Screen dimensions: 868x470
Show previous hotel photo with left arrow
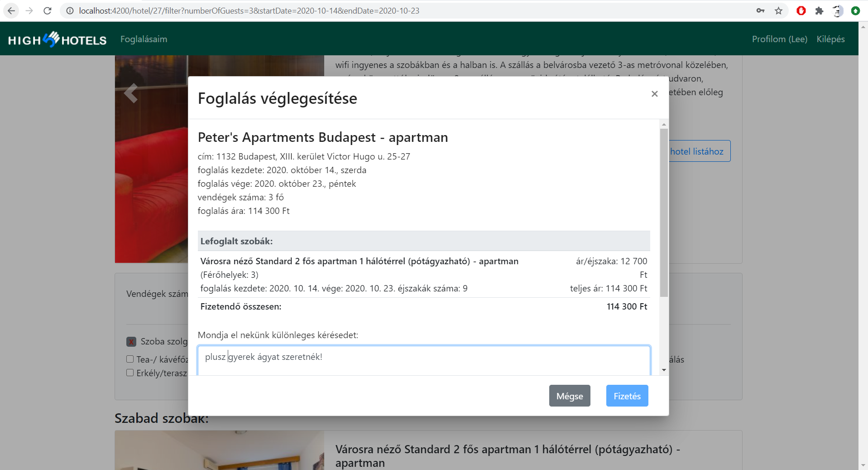click(131, 93)
